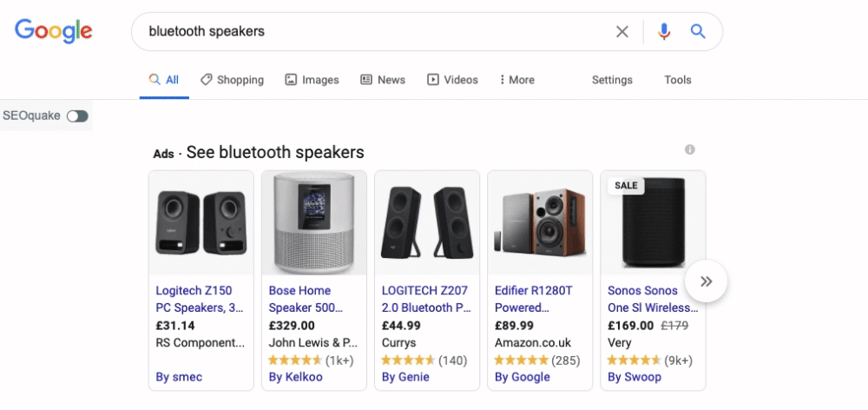Start voice search with microphone icon
This screenshot has height=410, width=868.
664,31
